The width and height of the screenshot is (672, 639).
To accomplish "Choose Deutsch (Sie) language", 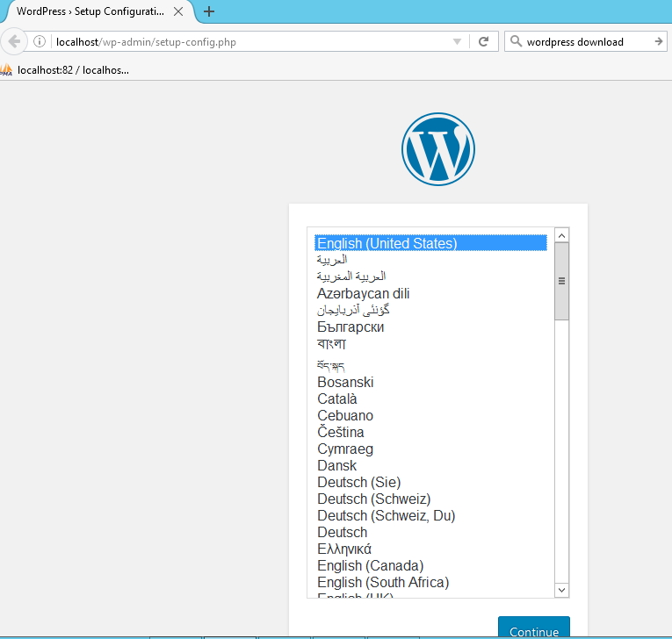I will [430, 482].
